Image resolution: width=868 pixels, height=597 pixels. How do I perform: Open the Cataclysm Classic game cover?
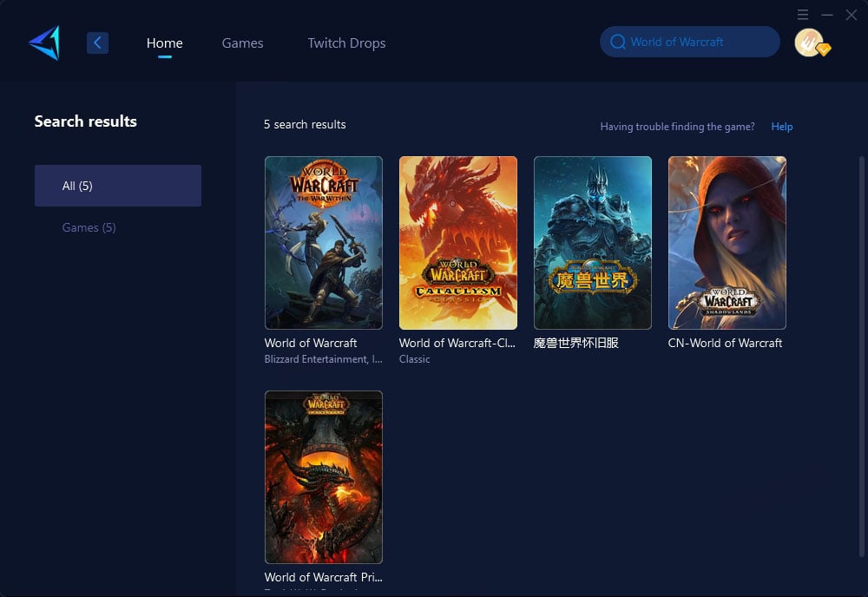[457, 243]
